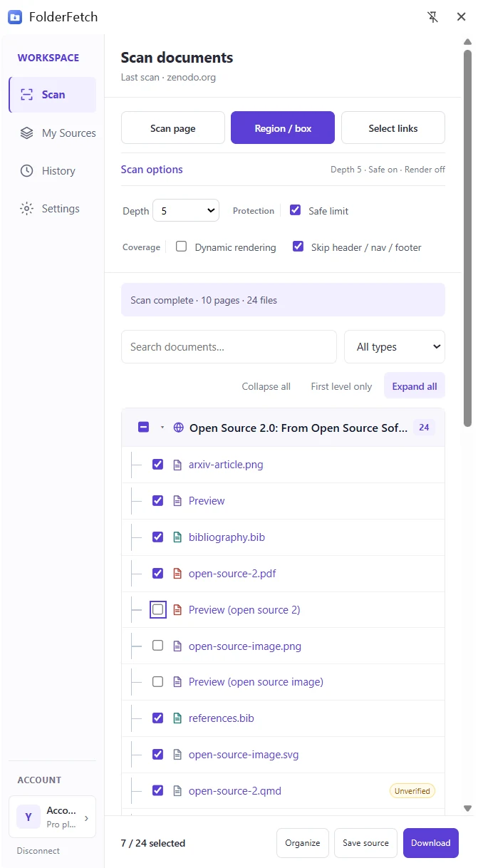
Task: Check Preview (open source image) checkbox
Action: click(158, 682)
